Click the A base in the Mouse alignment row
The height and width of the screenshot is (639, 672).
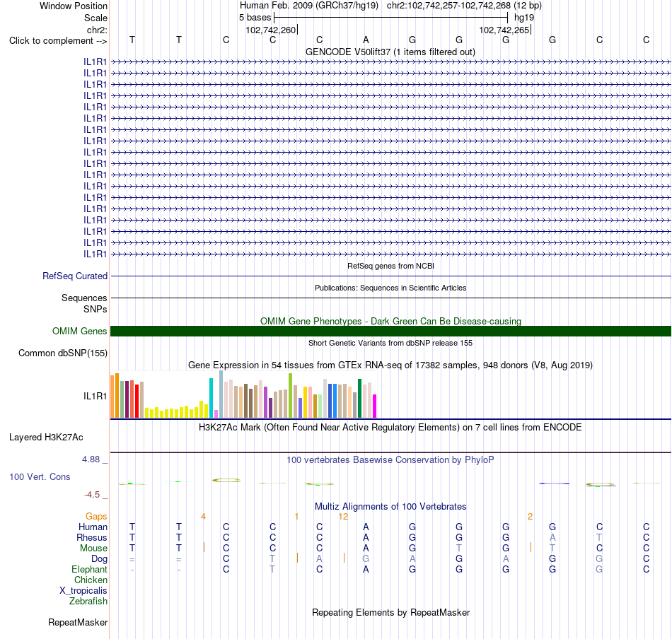tap(366, 549)
